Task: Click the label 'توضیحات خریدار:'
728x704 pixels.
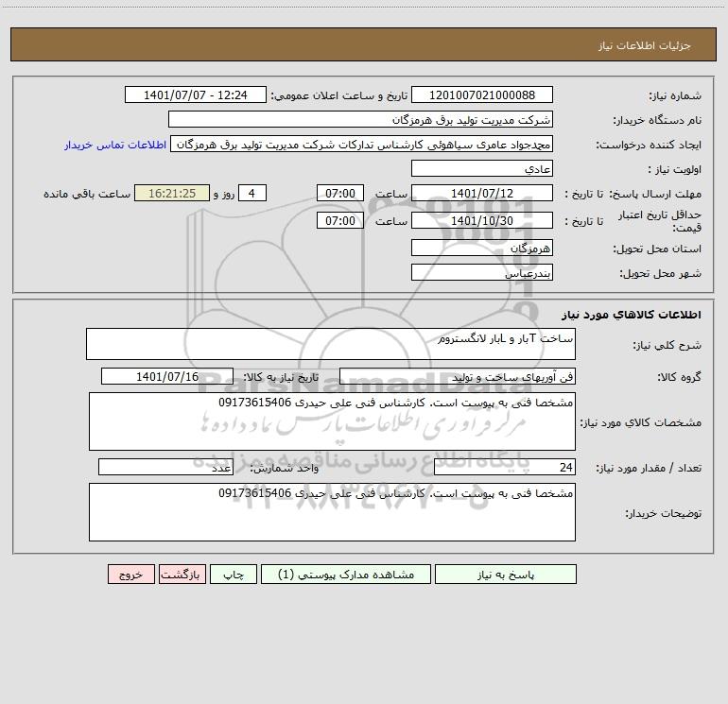Action: (x=664, y=513)
